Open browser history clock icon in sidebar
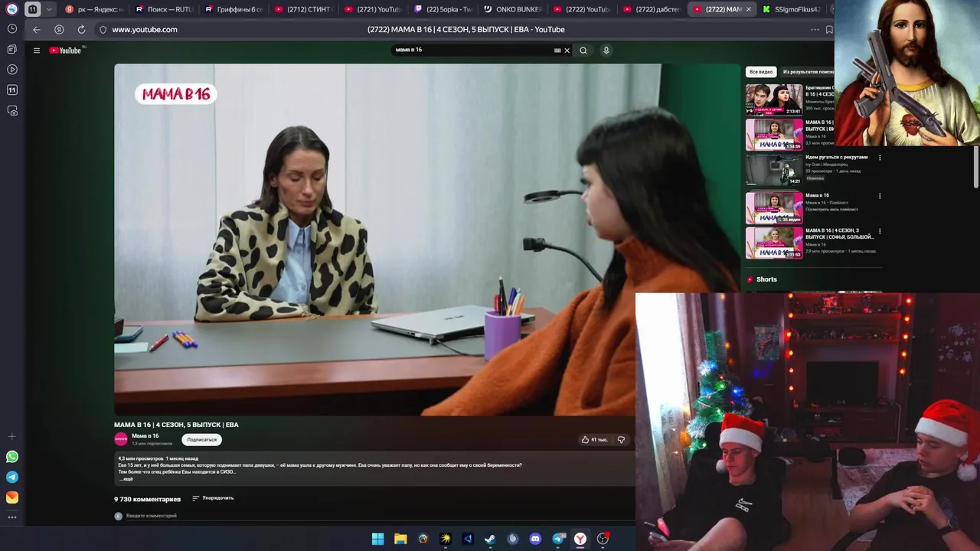 point(12,28)
